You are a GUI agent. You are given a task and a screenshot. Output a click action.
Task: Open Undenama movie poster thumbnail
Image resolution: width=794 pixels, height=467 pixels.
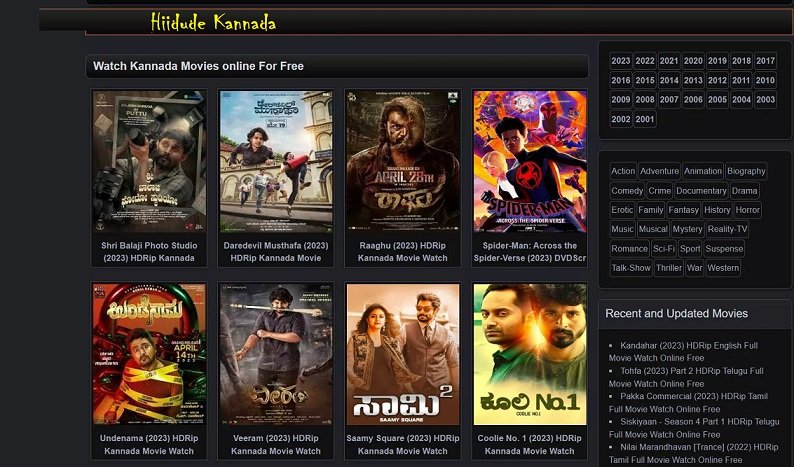149,354
